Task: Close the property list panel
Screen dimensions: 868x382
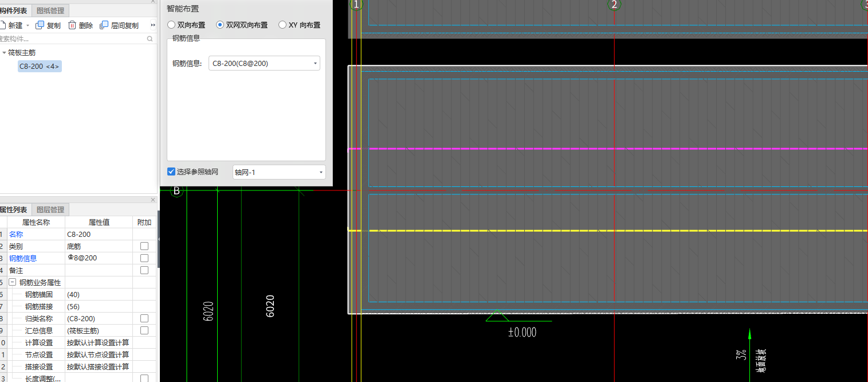Action: click(x=153, y=200)
